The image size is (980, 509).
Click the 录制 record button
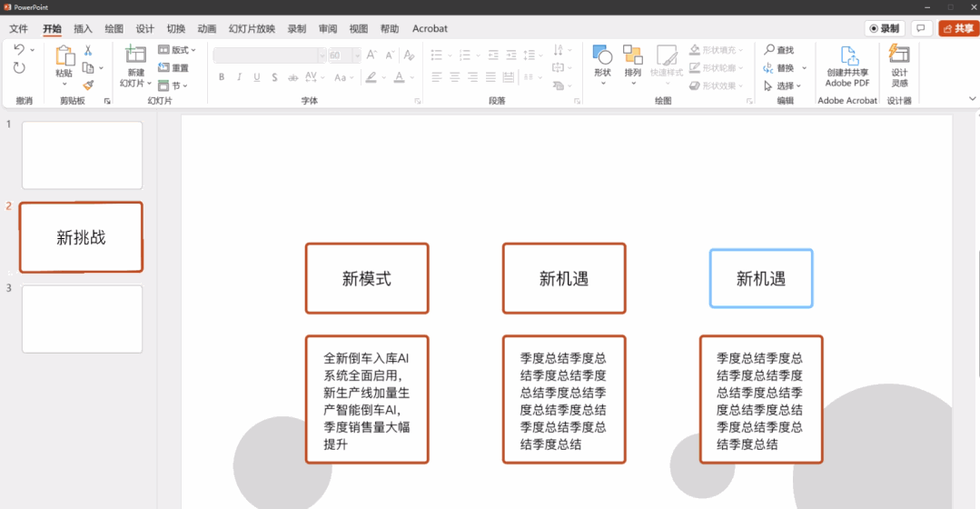pyautogui.click(x=885, y=28)
